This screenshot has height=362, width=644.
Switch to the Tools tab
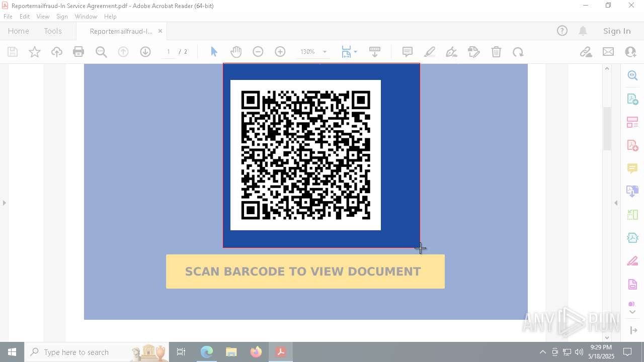coord(53,31)
